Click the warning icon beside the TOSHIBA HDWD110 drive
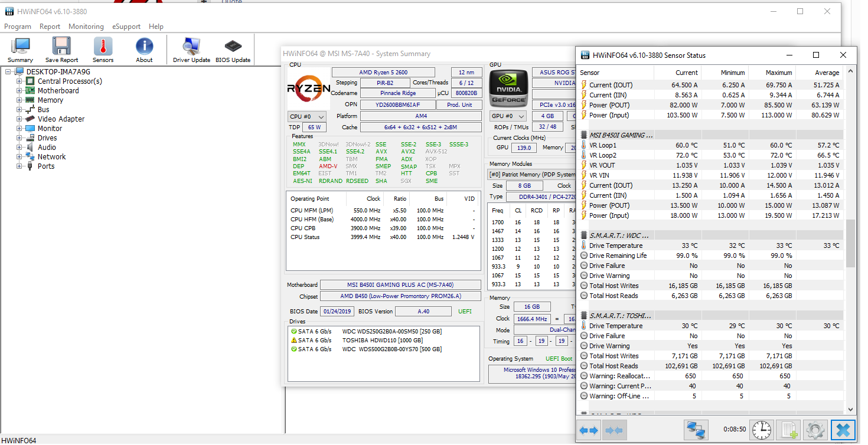Viewport: 868px width, 445px height. click(294, 341)
